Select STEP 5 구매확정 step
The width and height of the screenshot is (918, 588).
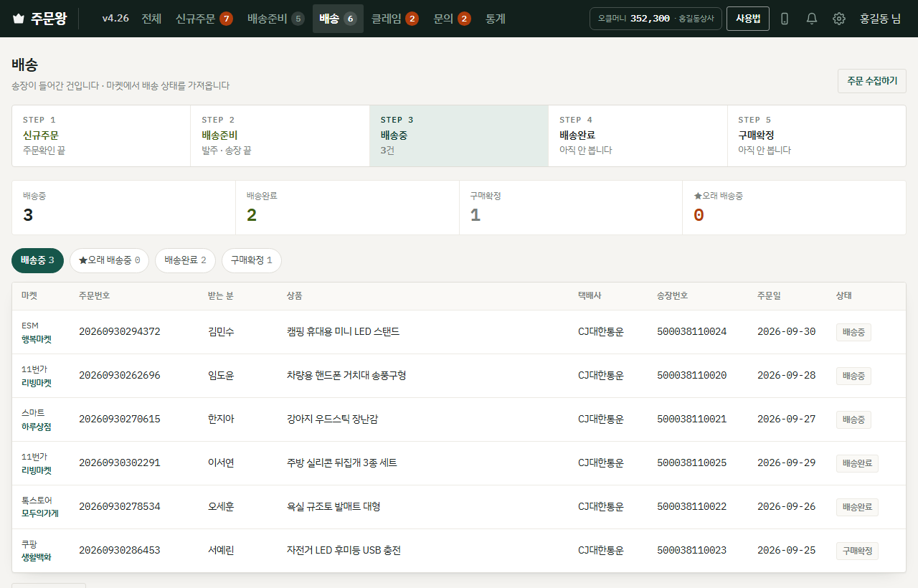point(817,136)
